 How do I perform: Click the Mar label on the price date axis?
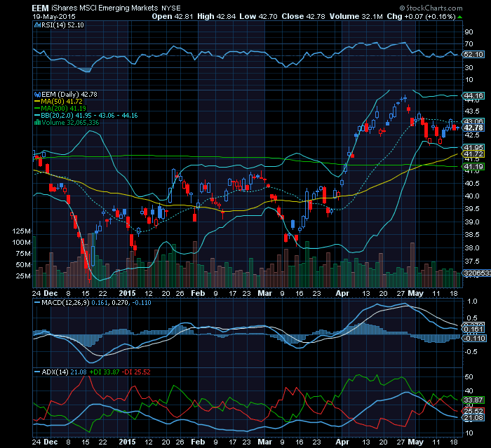pos(264,294)
